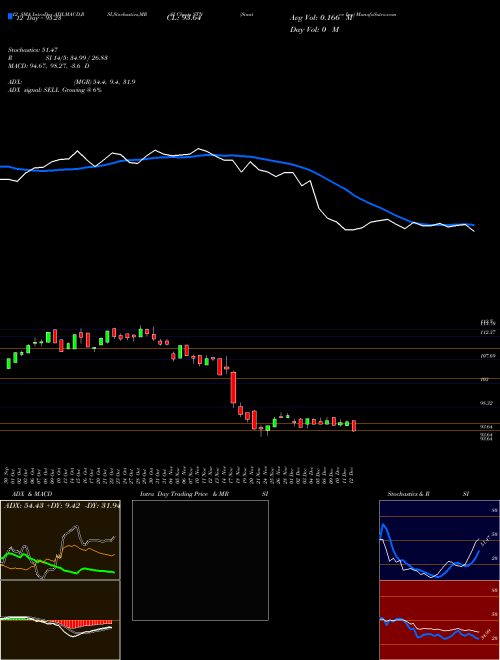Image resolution: width=500 pixels, height=660 pixels.
Task: Click the 'Avg Vol: 0.166 M' text
Action: [x=321, y=18]
